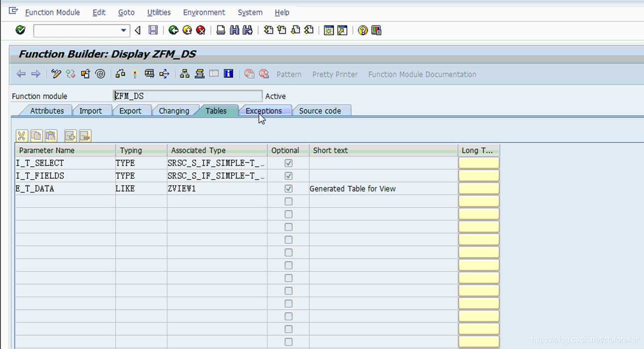Go to Next Page icon
The image size is (644, 349).
295,30
